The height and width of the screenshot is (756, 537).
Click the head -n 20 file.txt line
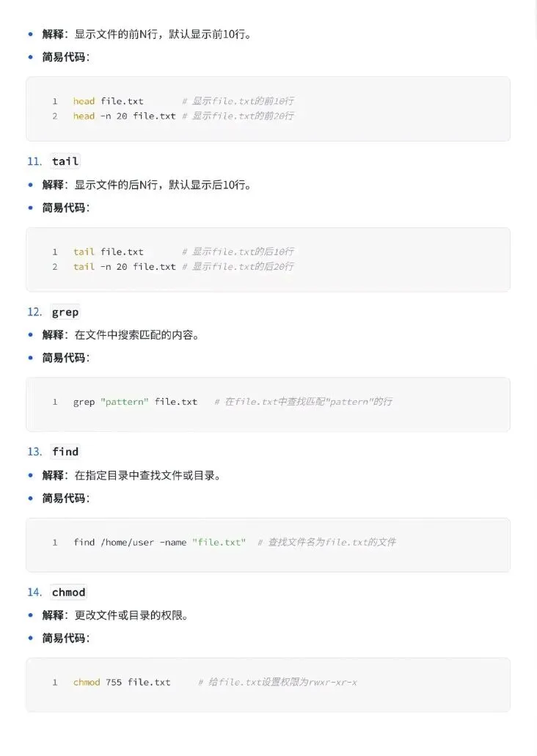point(183,116)
